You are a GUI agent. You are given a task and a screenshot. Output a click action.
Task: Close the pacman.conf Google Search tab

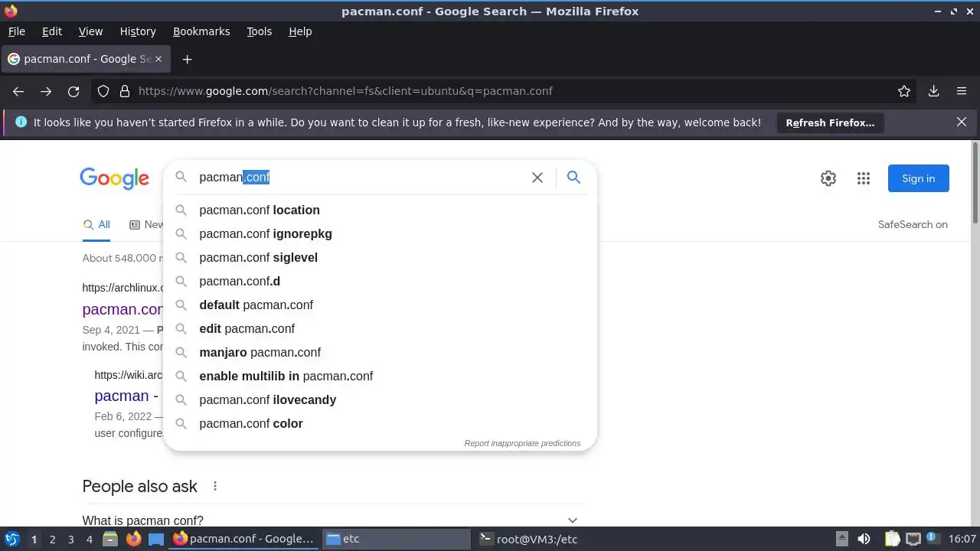pos(158,59)
